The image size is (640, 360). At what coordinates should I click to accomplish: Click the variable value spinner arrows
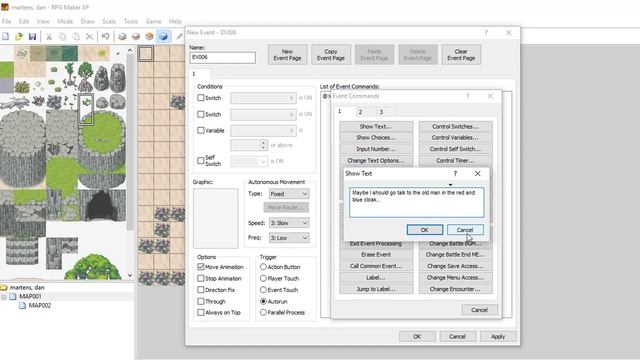(263, 145)
